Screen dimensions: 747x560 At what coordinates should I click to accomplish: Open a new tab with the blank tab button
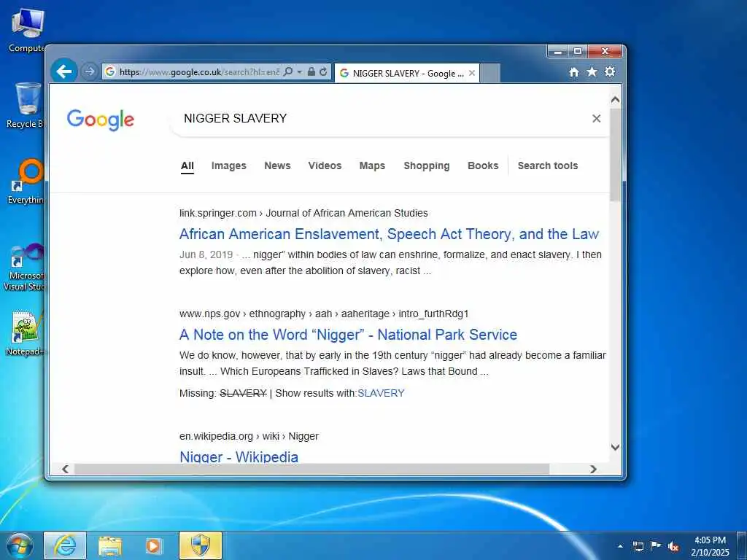click(489, 73)
